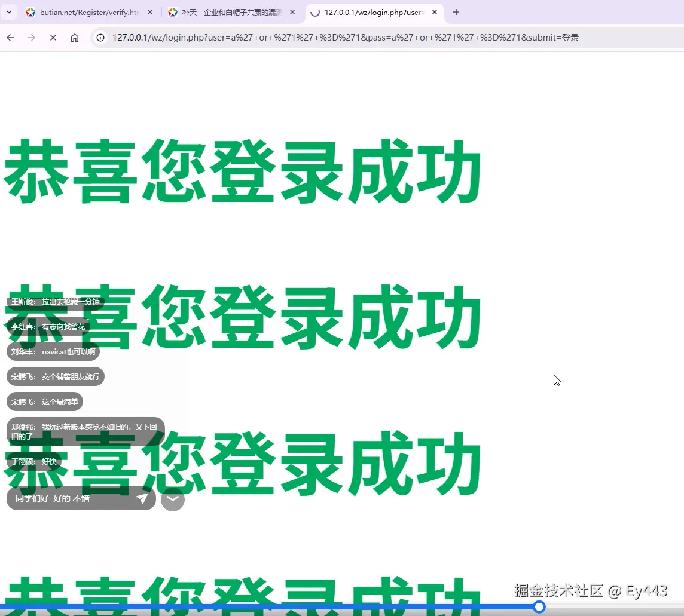
Task: Send the chat message with paper plane
Action: coord(142,498)
